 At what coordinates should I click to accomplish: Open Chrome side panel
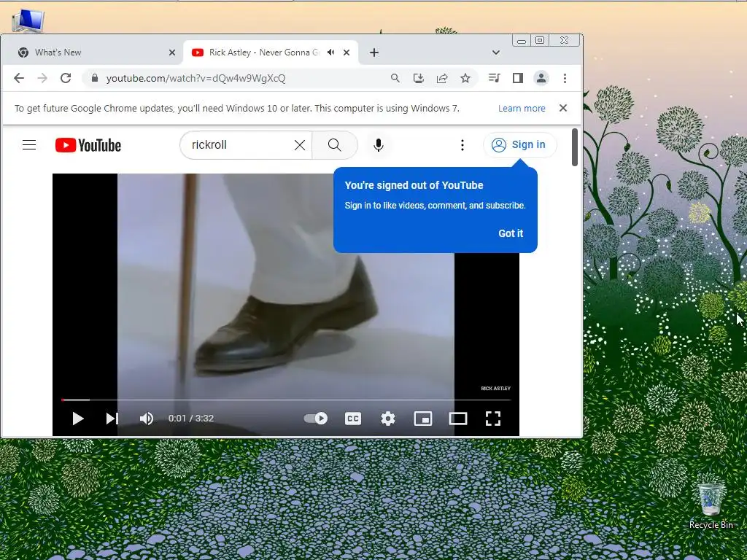[518, 78]
